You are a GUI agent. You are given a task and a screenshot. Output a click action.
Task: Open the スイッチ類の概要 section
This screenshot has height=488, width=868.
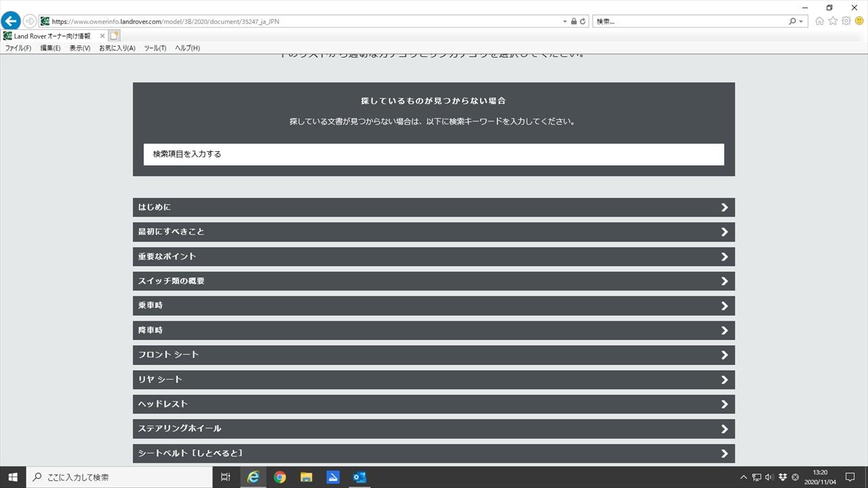[434, 281]
